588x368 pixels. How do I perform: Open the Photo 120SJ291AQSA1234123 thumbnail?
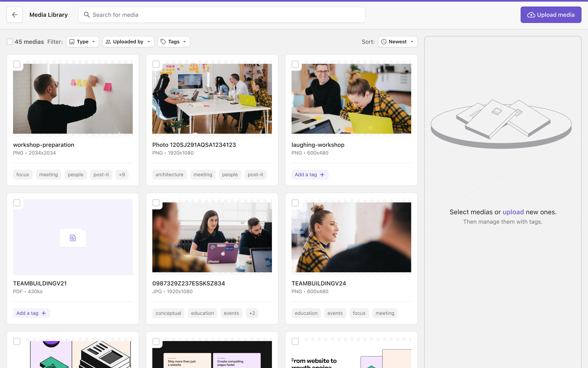[x=212, y=99]
